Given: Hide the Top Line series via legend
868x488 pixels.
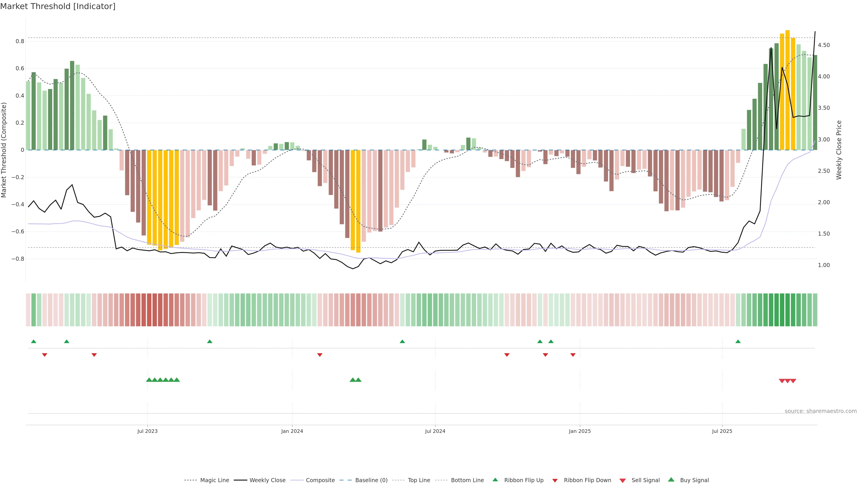Looking at the screenshot, I should coord(419,480).
